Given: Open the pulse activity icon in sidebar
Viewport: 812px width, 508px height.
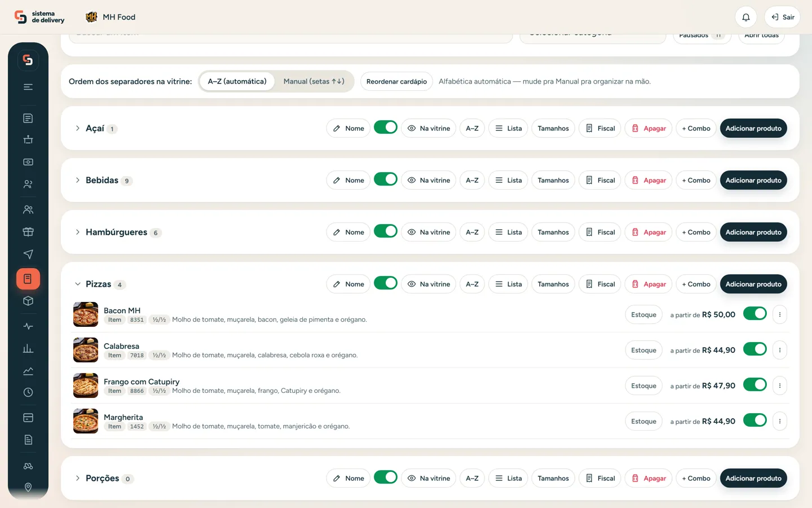Looking at the screenshot, I should 28,326.
